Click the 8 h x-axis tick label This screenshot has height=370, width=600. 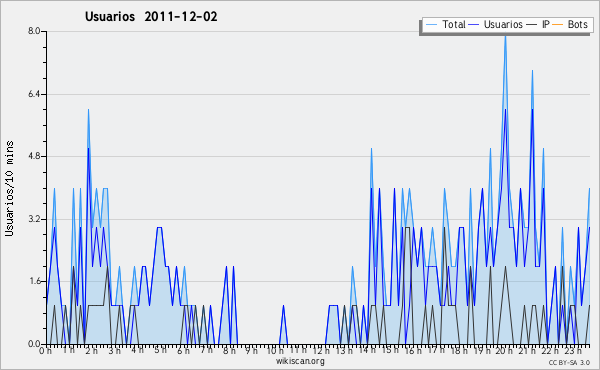[229, 351]
